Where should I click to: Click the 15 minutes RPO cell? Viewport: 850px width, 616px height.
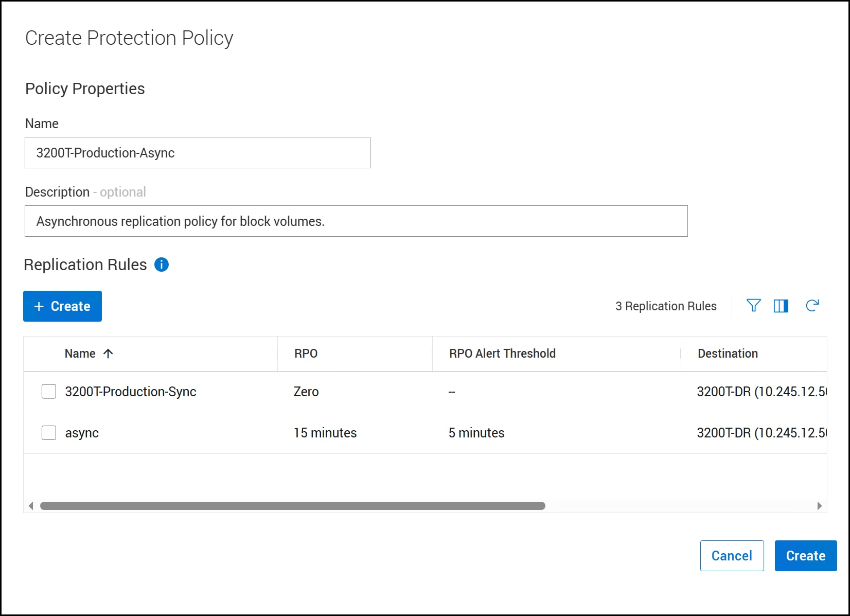(x=325, y=433)
